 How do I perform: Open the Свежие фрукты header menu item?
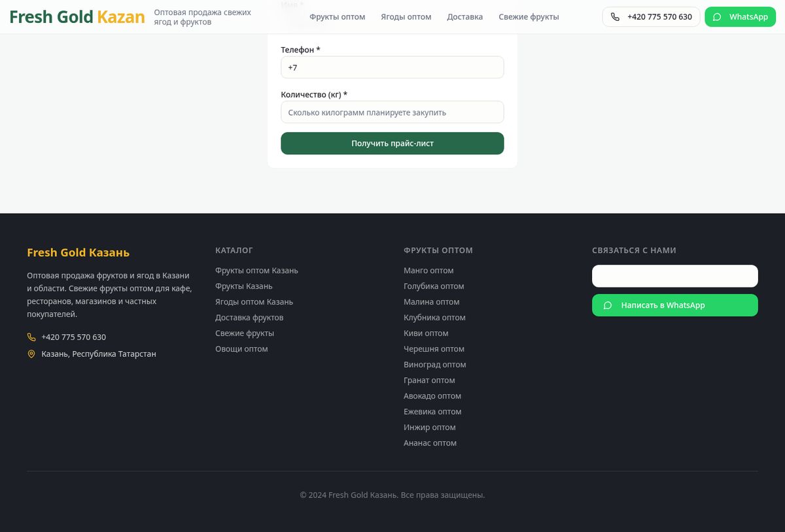(529, 17)
